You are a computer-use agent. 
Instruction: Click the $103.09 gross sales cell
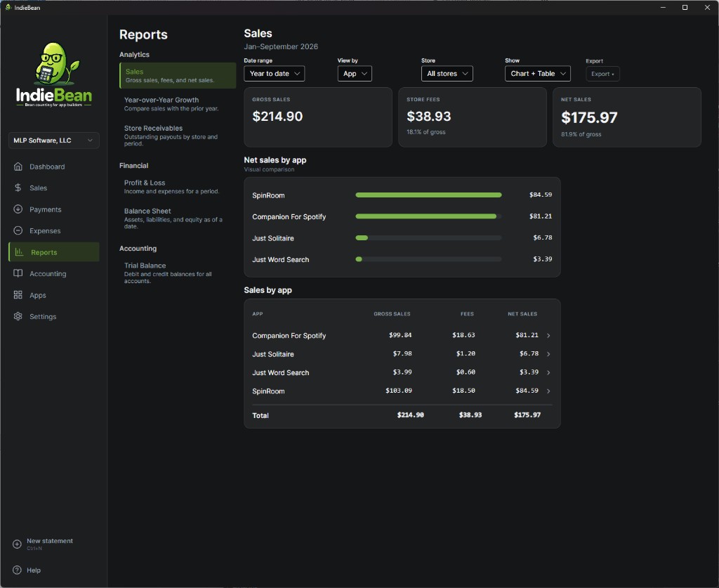tap(399, 391)
